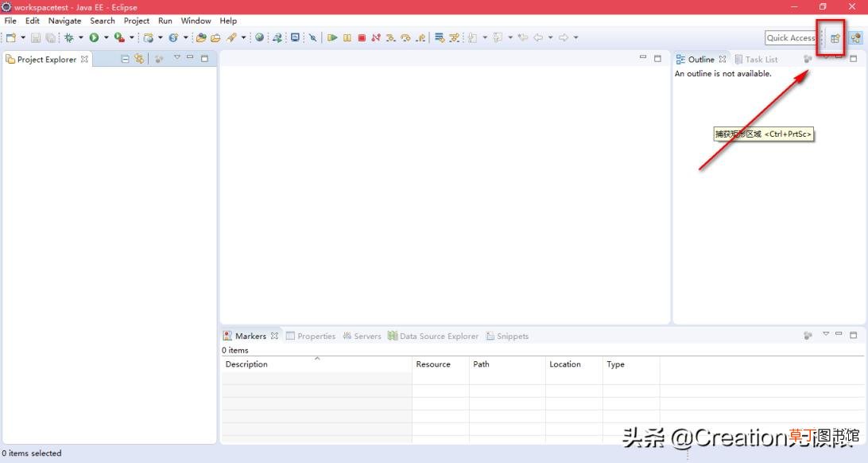Close the Project Explorer tab
868x463 pixels.
point(84,59)
